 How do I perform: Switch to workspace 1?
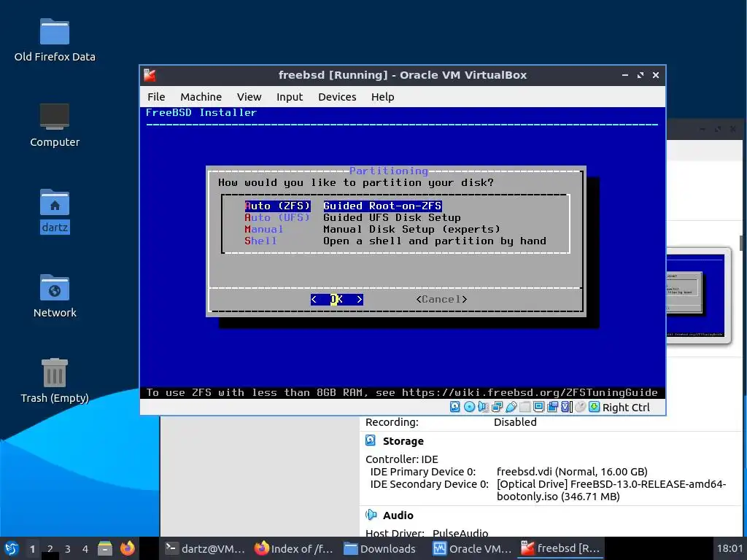tap(32, 548)
